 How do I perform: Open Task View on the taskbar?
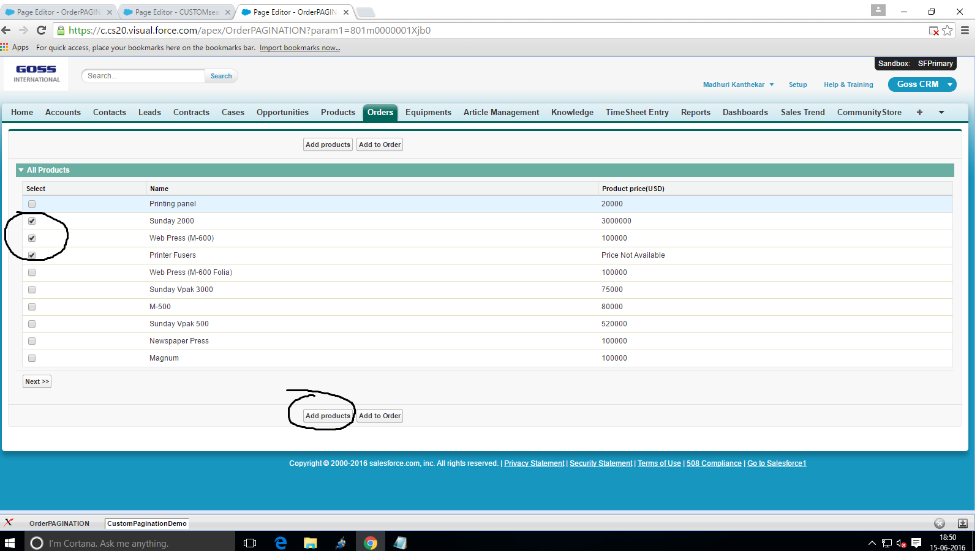(250, 543)
